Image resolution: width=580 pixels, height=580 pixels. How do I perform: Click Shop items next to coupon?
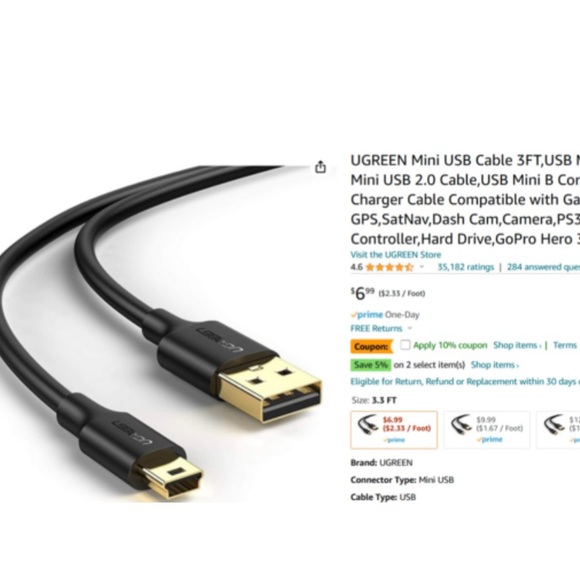click(x=517, y=345)
